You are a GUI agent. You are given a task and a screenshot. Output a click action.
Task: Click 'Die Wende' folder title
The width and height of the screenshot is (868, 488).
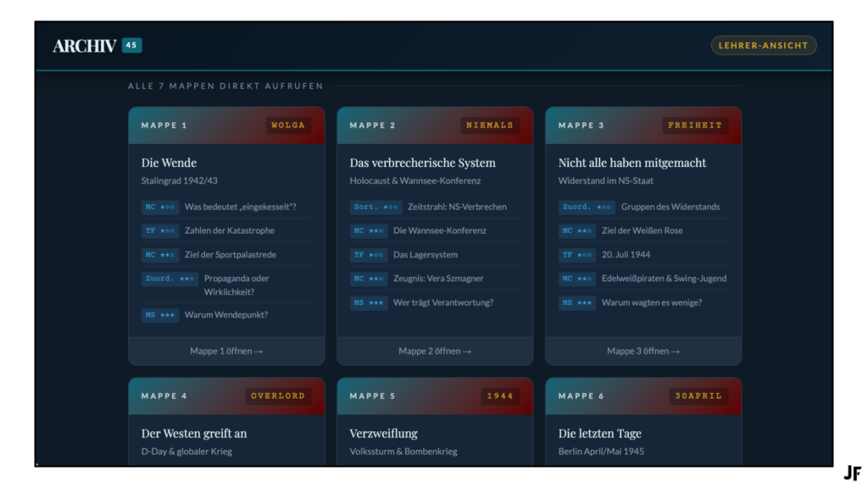(x=169, y=163)
